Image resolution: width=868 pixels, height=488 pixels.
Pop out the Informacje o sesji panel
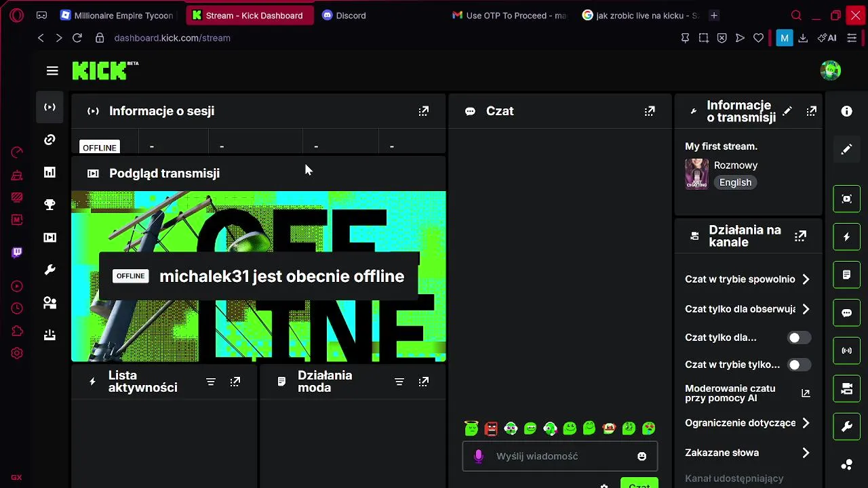(x=424, y=111)
